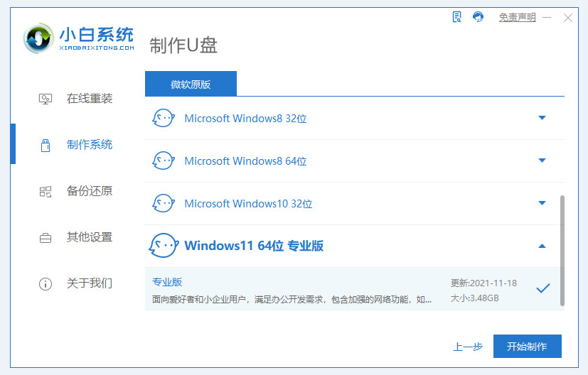
Task: Click the 小白系统 logo
Action: click(x=78, y=38)
